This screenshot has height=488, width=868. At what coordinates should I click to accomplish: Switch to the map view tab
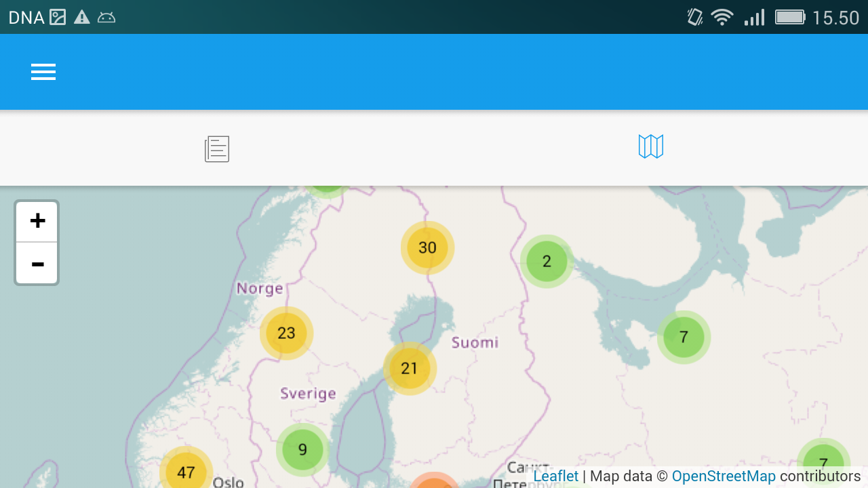pyautogui.click(x=651, y=146)
